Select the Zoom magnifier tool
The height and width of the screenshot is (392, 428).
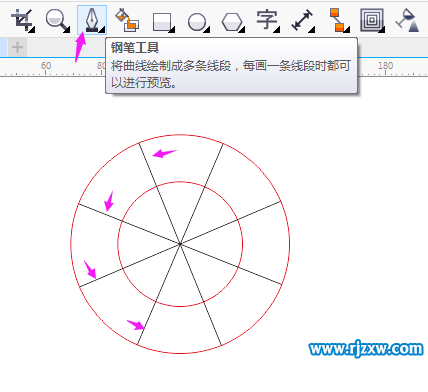(57, 21)
